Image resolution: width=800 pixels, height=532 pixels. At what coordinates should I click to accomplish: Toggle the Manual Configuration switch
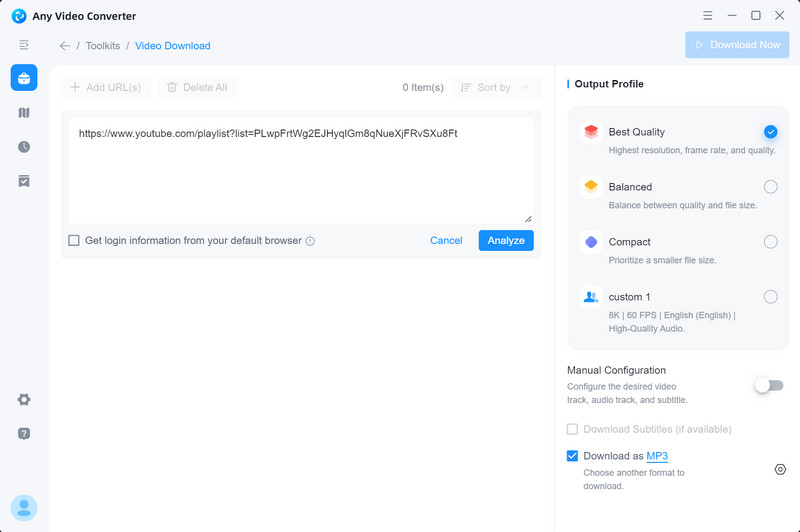click(x=769, y=386)
